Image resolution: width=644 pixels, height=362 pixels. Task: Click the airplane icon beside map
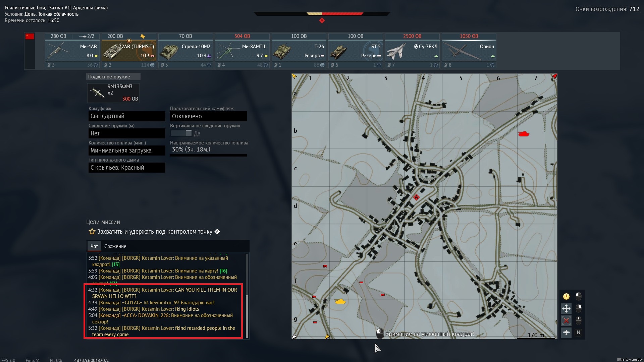[x=566, y=333]
